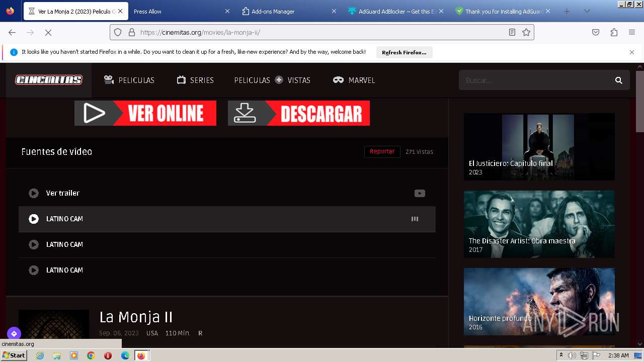Click the Buscar search field
The height and width of the screenshot is (362, 644).
534,80
